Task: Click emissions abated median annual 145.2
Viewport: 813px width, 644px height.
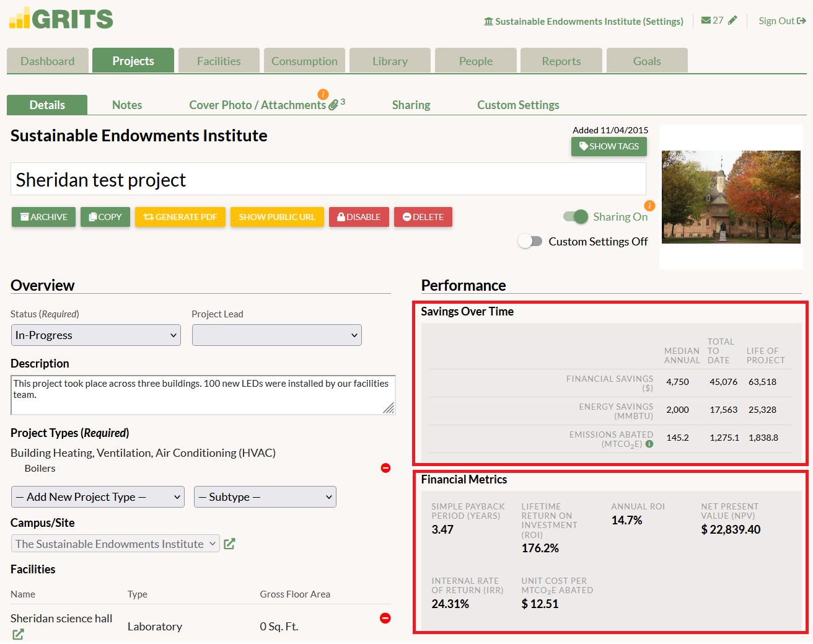Action: point(677,438)
